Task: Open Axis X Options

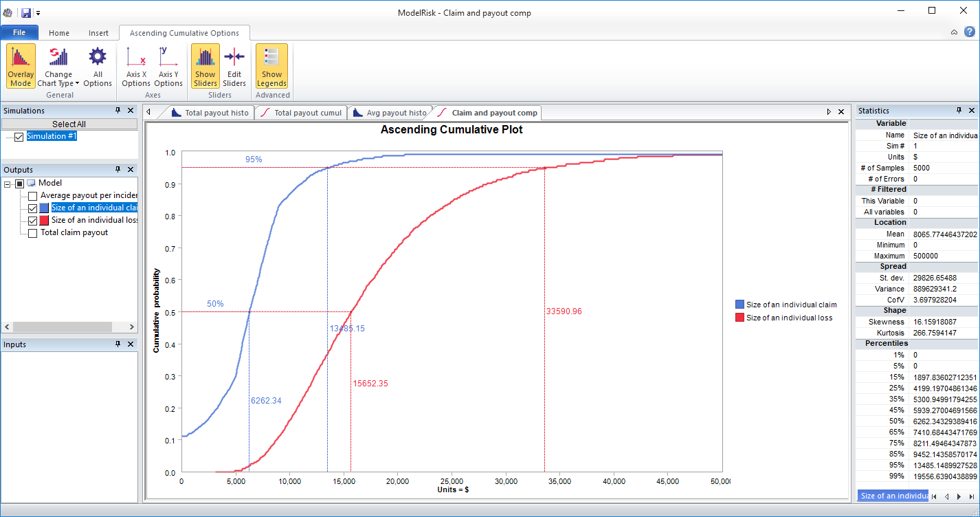Action: [x=135, y=65]
